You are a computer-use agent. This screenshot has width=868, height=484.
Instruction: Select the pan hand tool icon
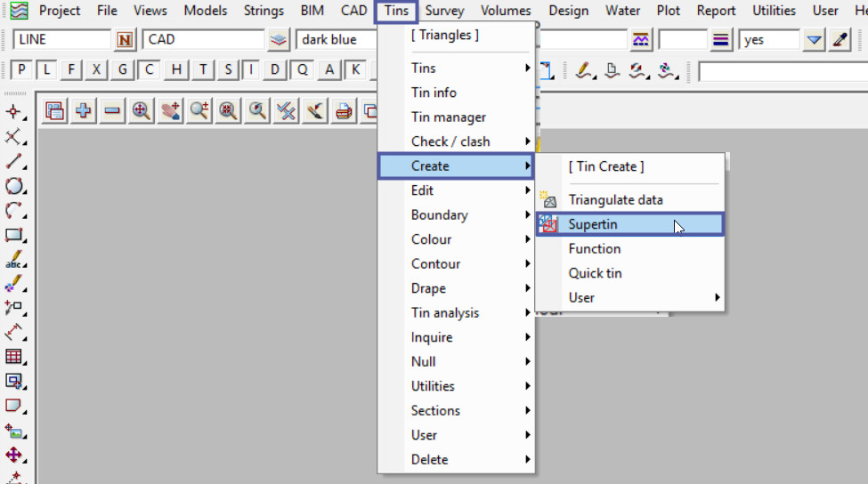(x=170, y=111)
